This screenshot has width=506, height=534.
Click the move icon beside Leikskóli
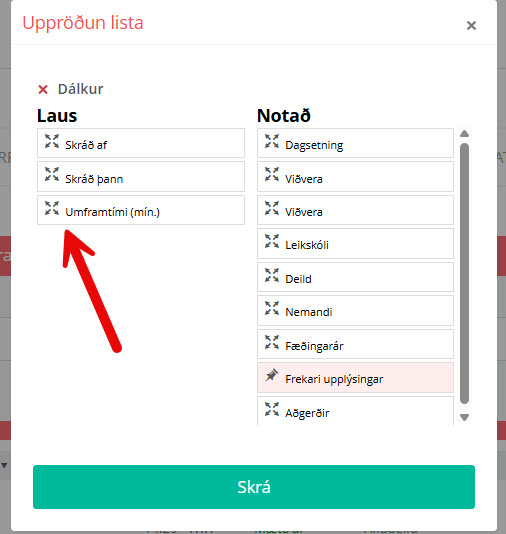(x=272, y=241)
